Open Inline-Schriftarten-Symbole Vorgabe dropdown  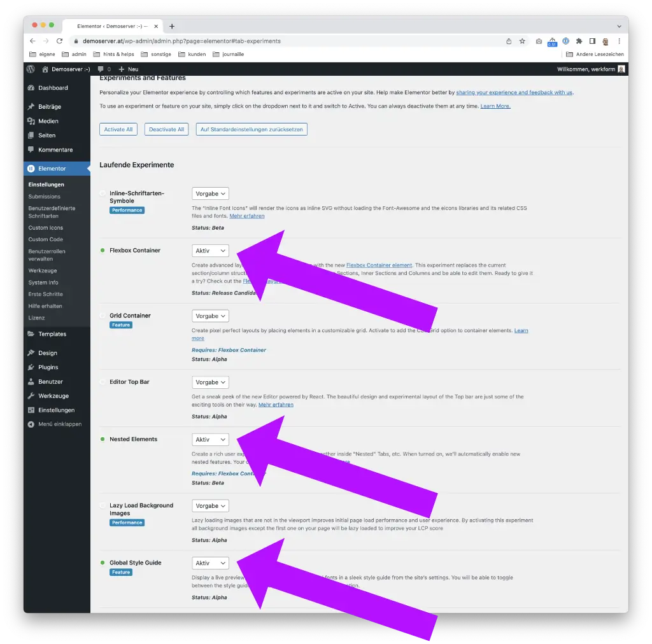[210, 193]
